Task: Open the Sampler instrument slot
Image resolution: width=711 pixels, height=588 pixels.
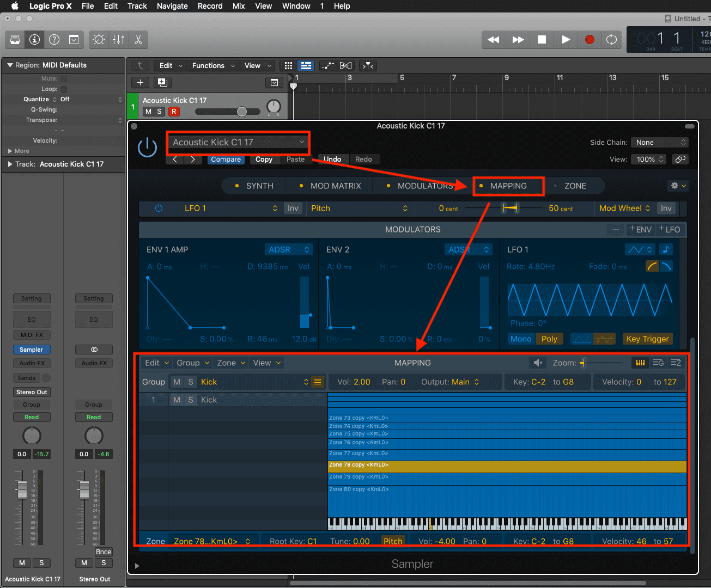Action: click(32, 350)
